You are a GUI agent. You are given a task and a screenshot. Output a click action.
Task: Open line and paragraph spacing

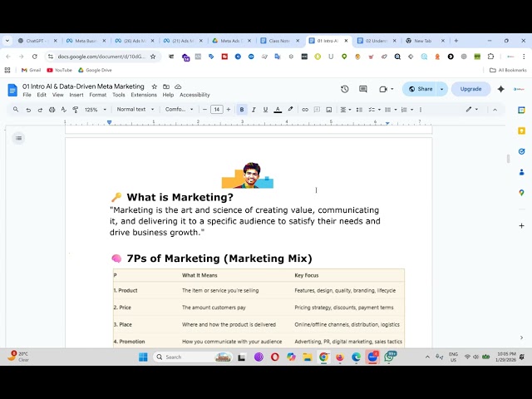tap(359, 109)
